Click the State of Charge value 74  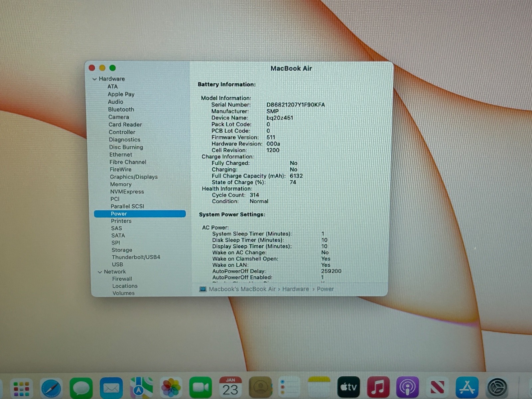coord(293,182)
